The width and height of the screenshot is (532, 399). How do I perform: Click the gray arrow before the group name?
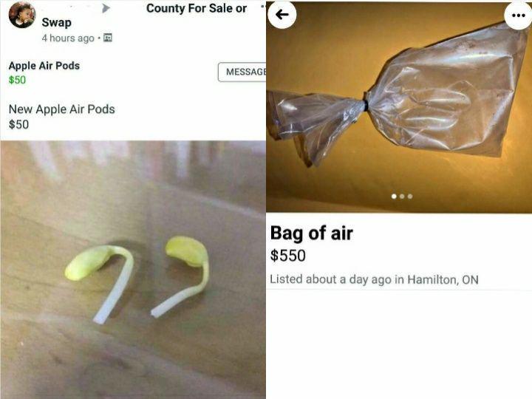click(x=106, y=8)
